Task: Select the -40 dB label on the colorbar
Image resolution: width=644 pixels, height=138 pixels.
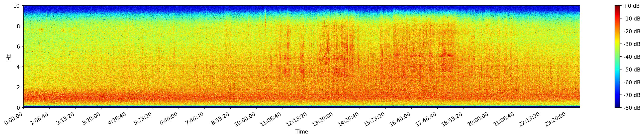Action: 632,57
